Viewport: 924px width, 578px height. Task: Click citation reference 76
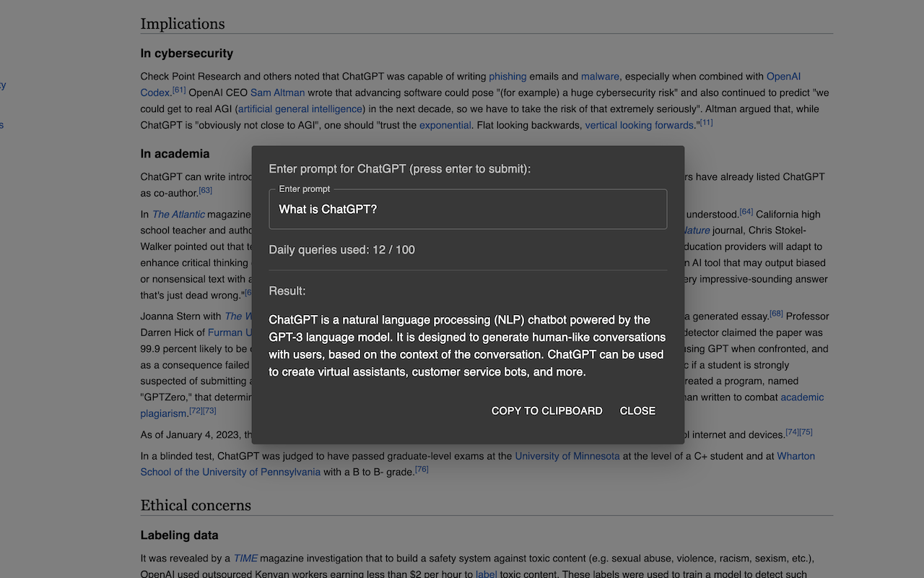click(x=422, y=468)
